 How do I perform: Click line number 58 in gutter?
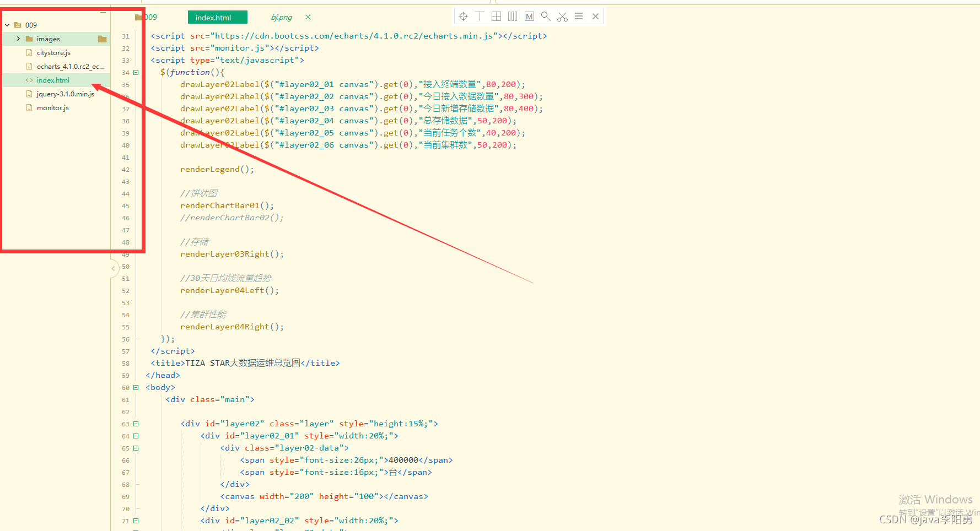point(126,364)
